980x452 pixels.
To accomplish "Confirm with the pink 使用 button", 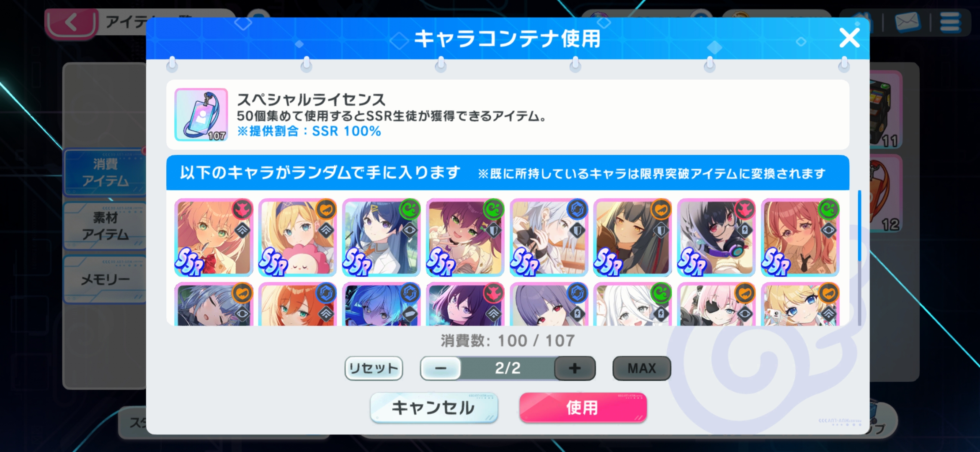I will coord(583,408).
